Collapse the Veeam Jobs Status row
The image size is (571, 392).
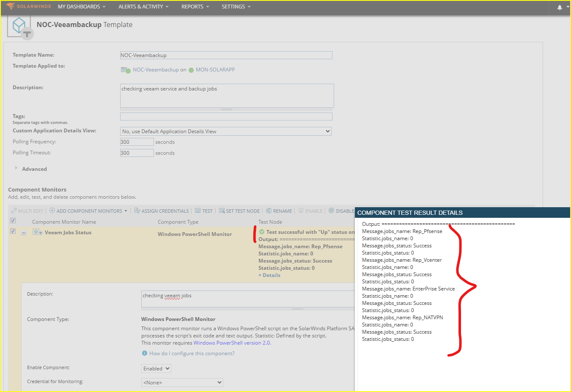(24, 233)
